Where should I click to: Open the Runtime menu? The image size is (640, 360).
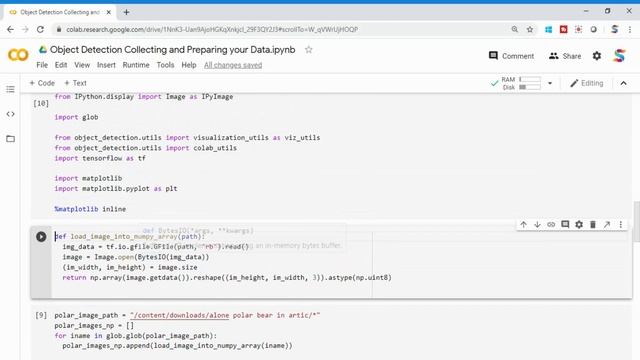coord(136,65)
